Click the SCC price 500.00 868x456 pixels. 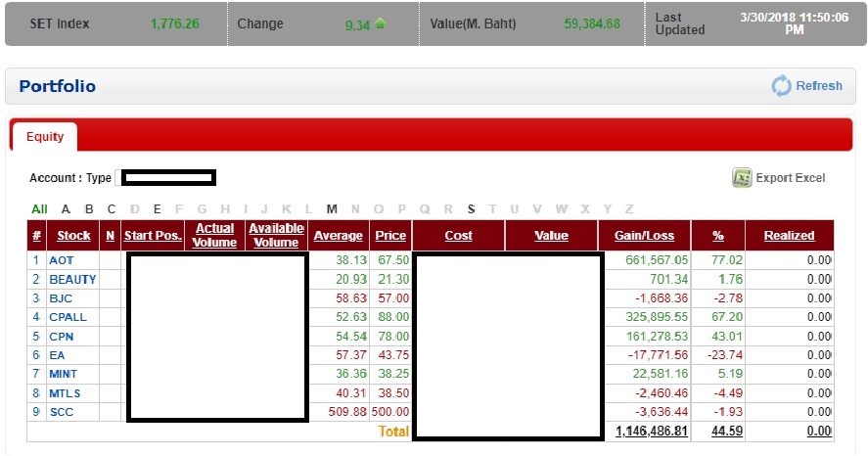390,412
